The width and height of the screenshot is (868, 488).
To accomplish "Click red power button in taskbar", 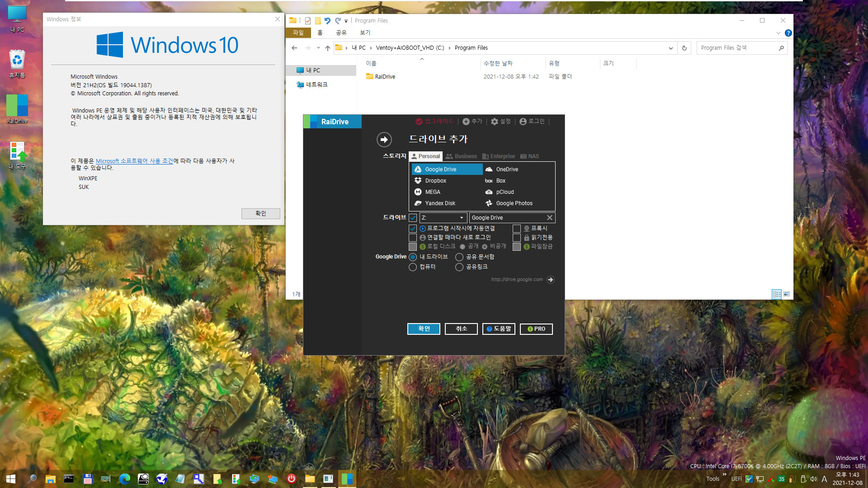I will (291, 479).
